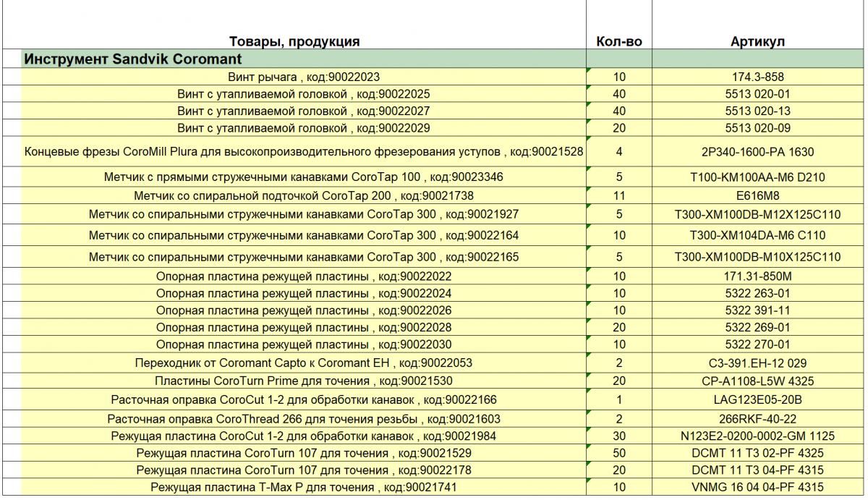This screenshot has width=868, height=500.
Task: Click article cell 'N123E2-0200-0002-GM 1125'
Action: [x=758, y=436]
